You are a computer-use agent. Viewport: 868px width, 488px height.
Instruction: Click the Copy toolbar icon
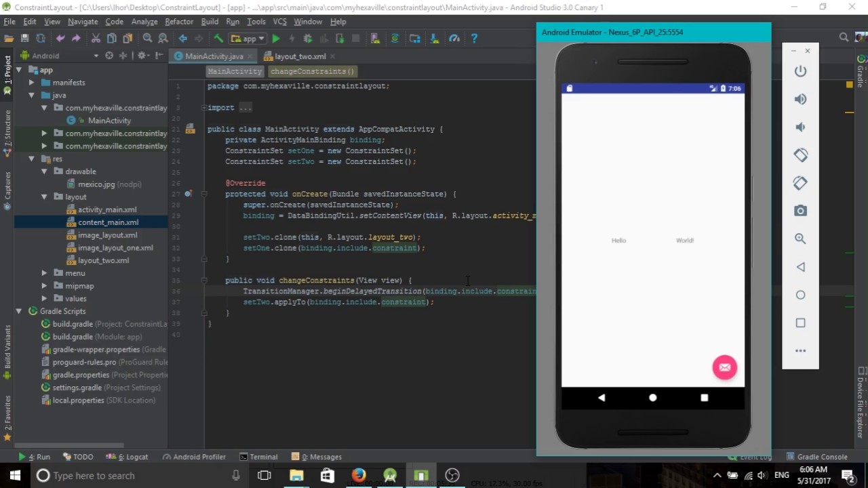click(x=111, y=39)
